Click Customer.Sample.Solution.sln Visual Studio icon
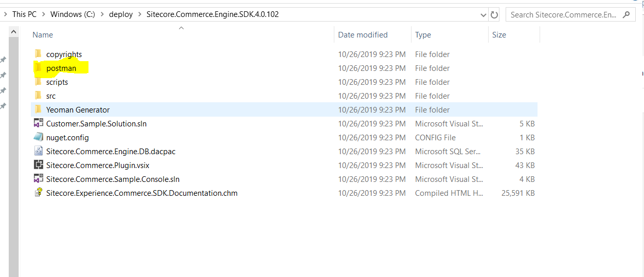 [38, 123]
